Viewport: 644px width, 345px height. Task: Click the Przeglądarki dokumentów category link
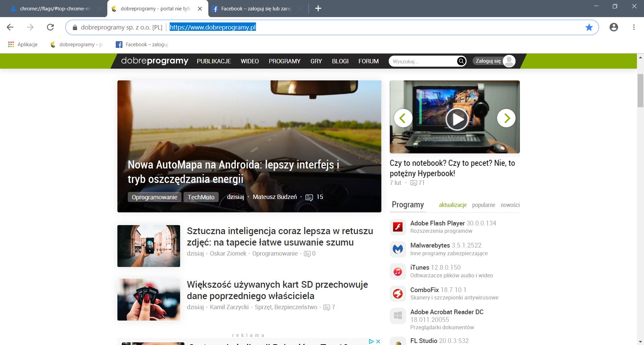(x=442, y=327)
